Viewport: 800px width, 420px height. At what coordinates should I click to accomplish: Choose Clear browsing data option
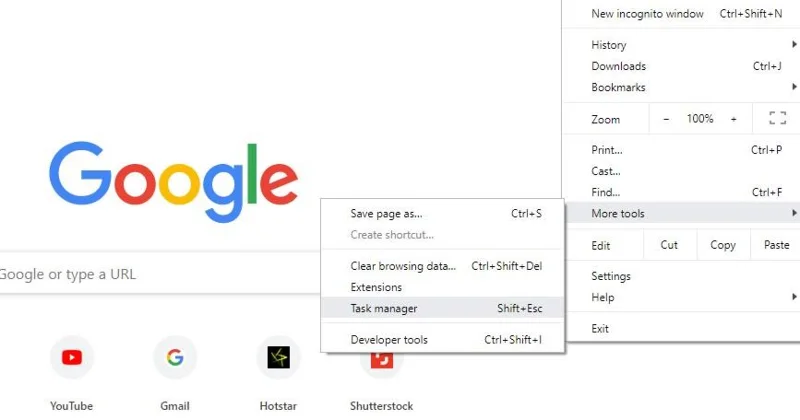[x=442, y=266]
